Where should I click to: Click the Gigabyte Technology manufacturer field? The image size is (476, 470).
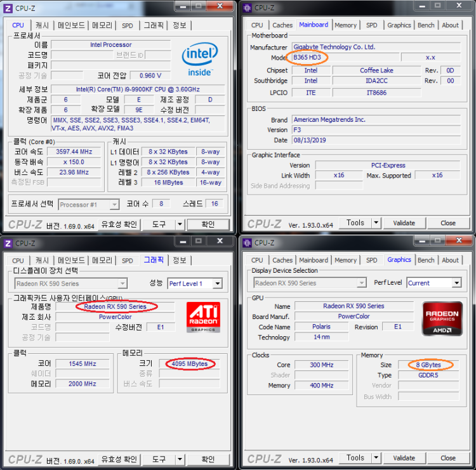click(376, 47)
